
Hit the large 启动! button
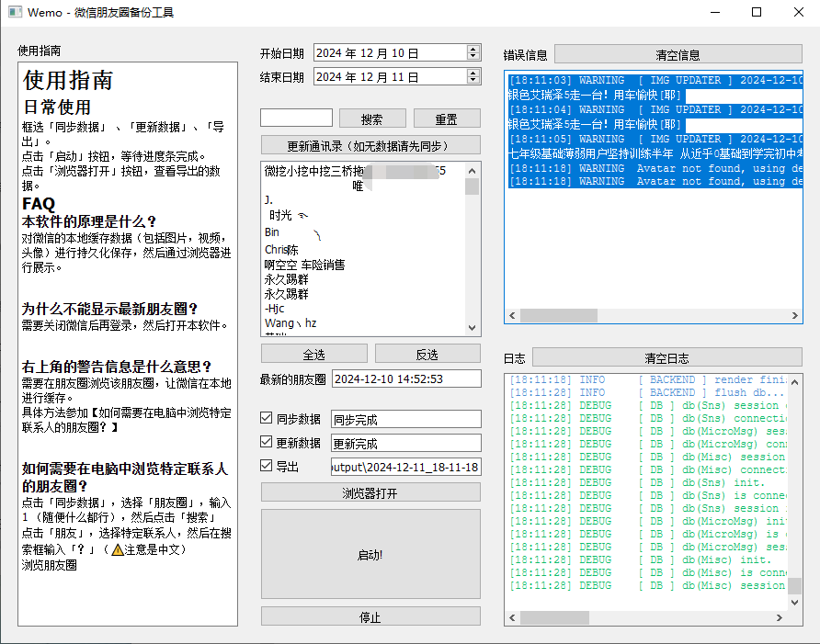coord(370,555)
